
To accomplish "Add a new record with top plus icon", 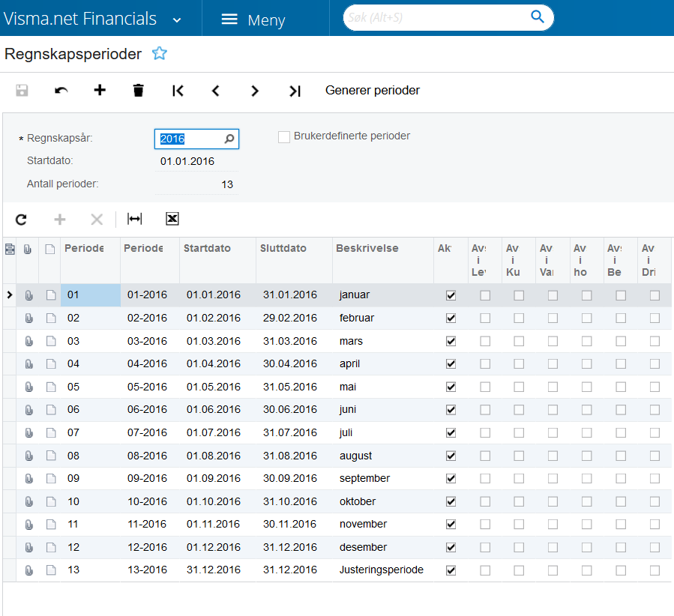I will point(100,90).
